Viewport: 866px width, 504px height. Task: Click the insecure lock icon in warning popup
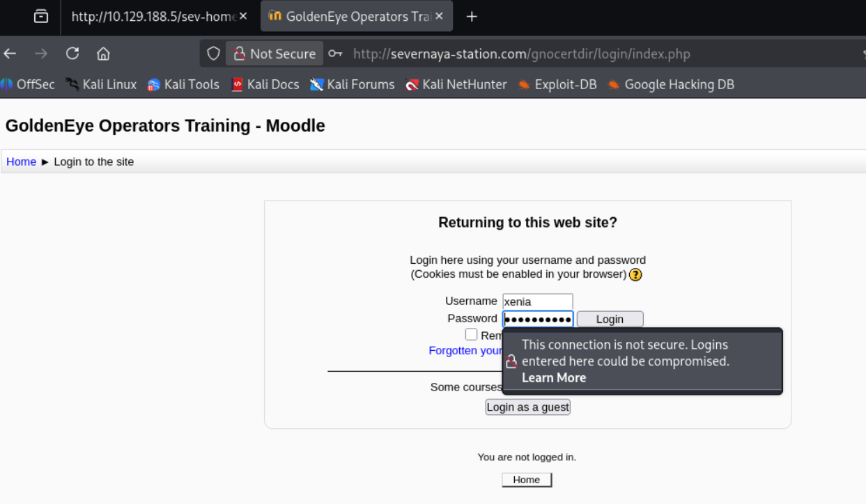tap(511, 361)
